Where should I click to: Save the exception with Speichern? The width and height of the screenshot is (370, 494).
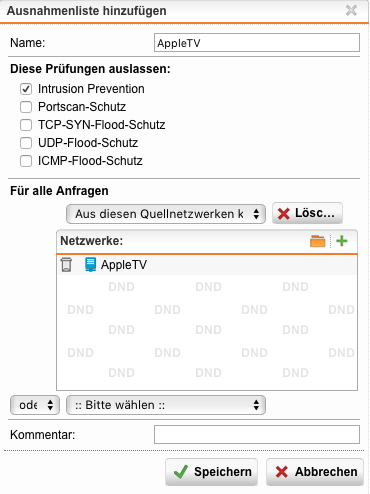point(212,472)
